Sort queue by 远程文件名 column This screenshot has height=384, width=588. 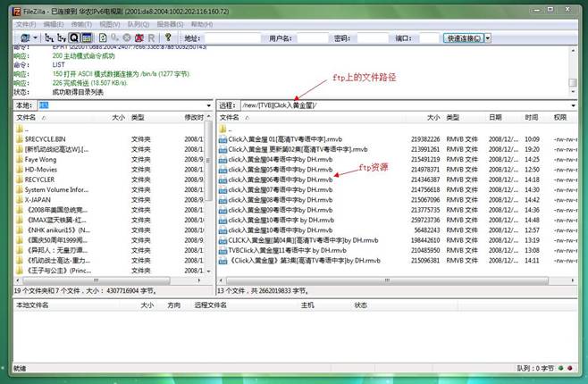pos(210,305)
